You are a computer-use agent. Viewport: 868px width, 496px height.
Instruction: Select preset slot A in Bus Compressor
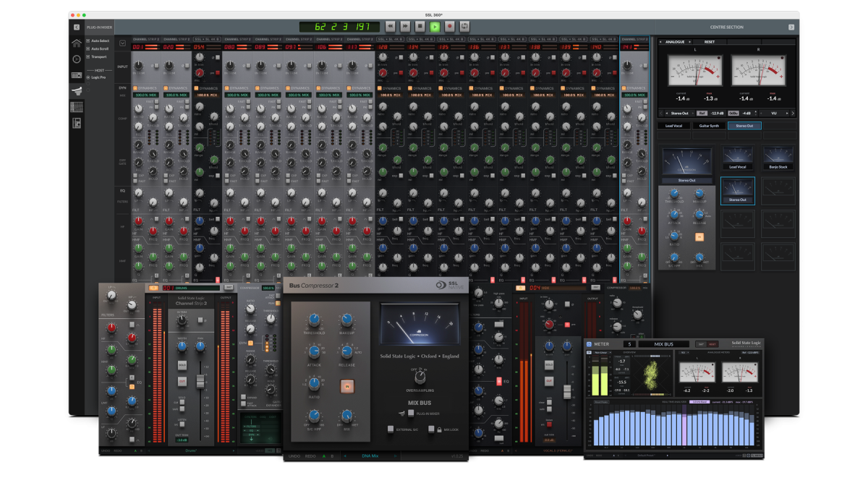[x=323, y=456]
